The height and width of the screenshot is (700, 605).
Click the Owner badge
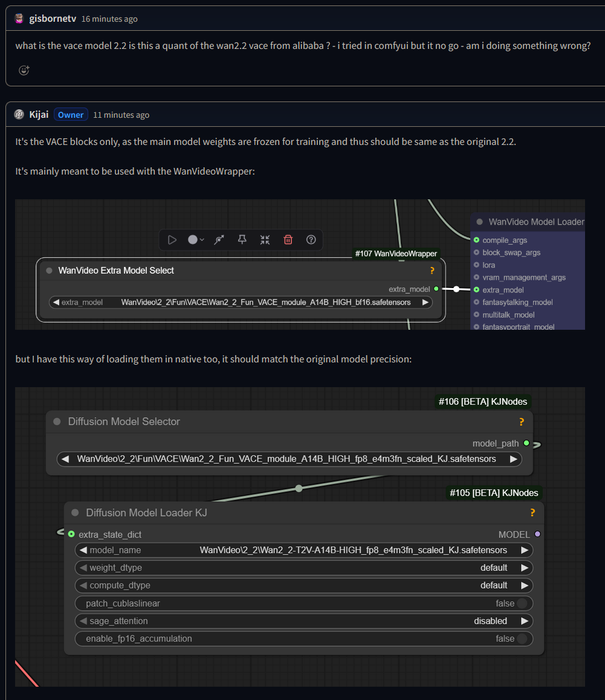tap(71, 115)
